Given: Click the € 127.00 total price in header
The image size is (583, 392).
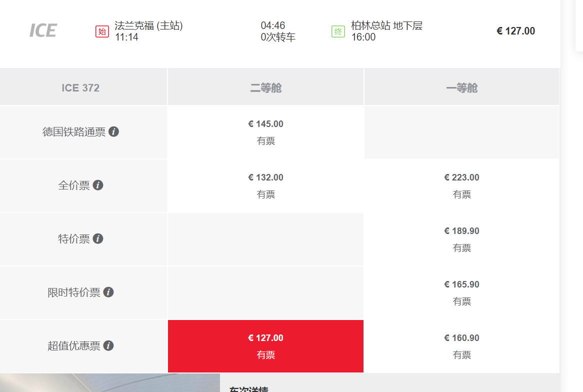Looking at the screenshot, I should (515, 31).
